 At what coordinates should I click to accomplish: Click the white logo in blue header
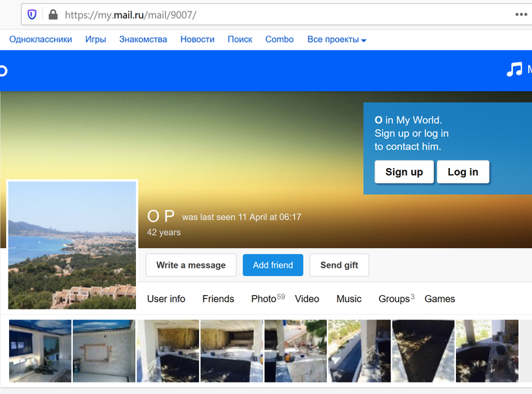click(x=3, y=71)
